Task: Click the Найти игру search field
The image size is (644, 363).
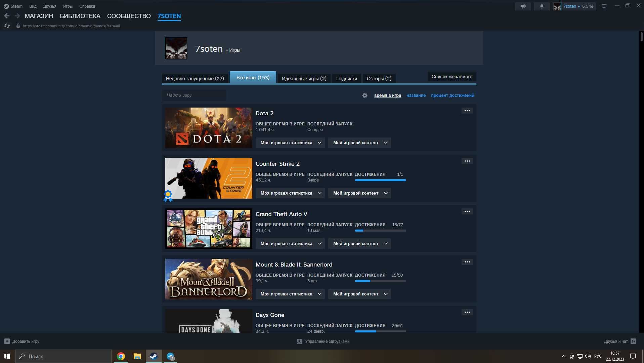Action: tap(194, 95)
